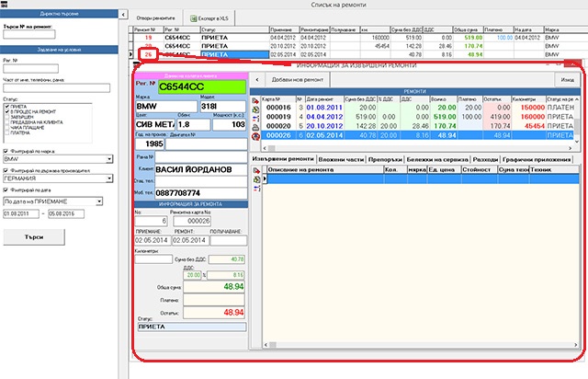Select repair card row 000019
588x379 pixels.
tap(418, 117)
